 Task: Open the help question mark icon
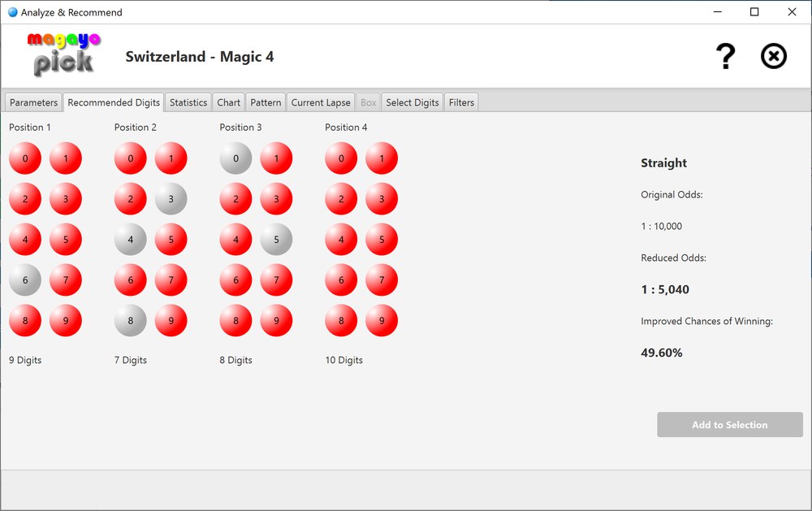pyautogui.click(x=726, y=55)
